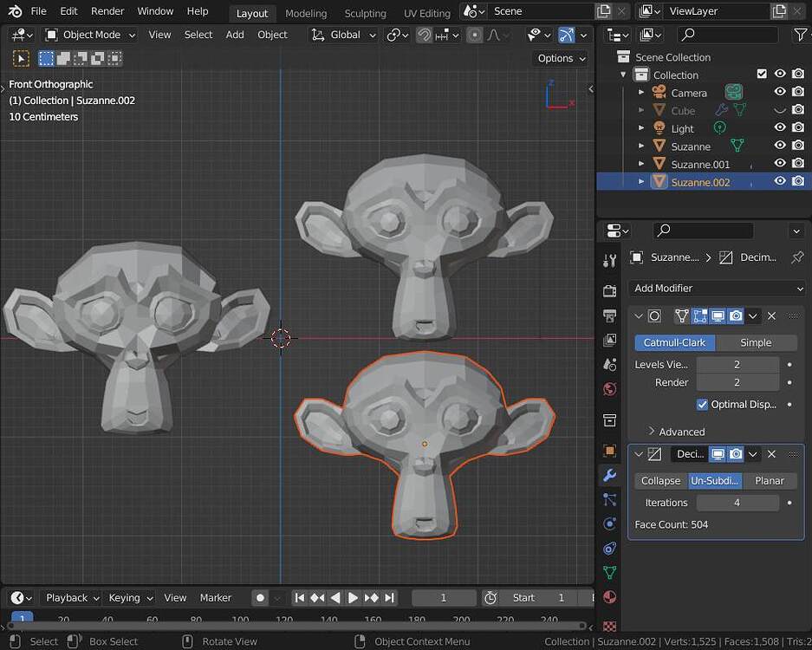Open the World properties tab
Image resolution: width=812 pixels, height=650 pixels.
tap(609, 389)
